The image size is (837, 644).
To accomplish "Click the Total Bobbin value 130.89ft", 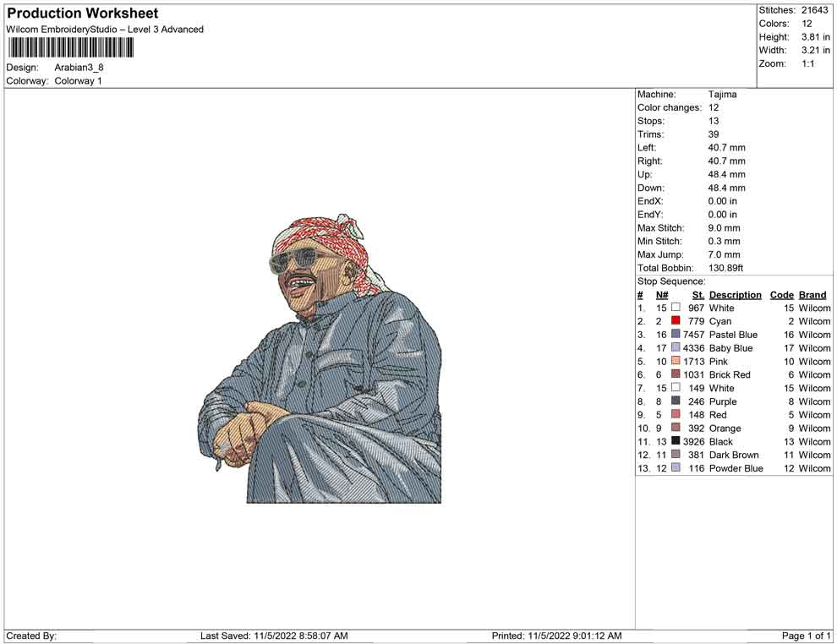I will (725, 268).
